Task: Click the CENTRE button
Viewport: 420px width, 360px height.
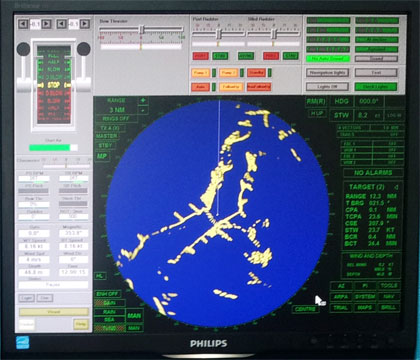Action: pos(305,309)
